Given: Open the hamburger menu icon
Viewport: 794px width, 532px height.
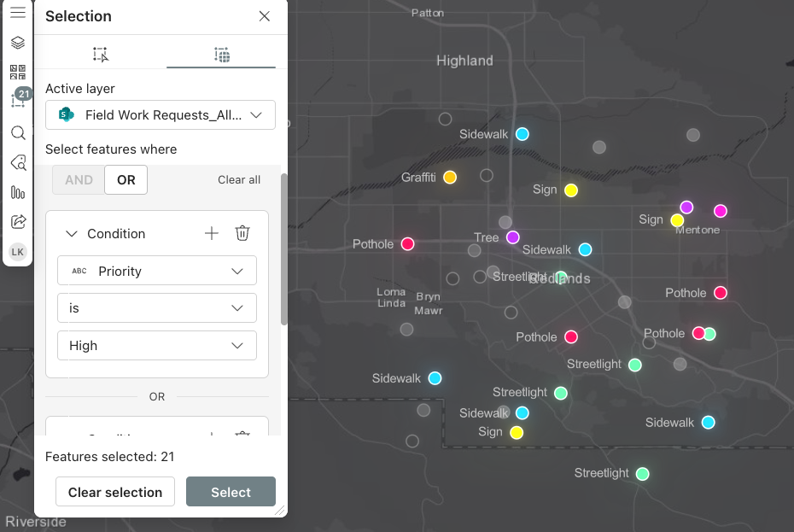Looking at the screenshot, I should tap(18, 12).
